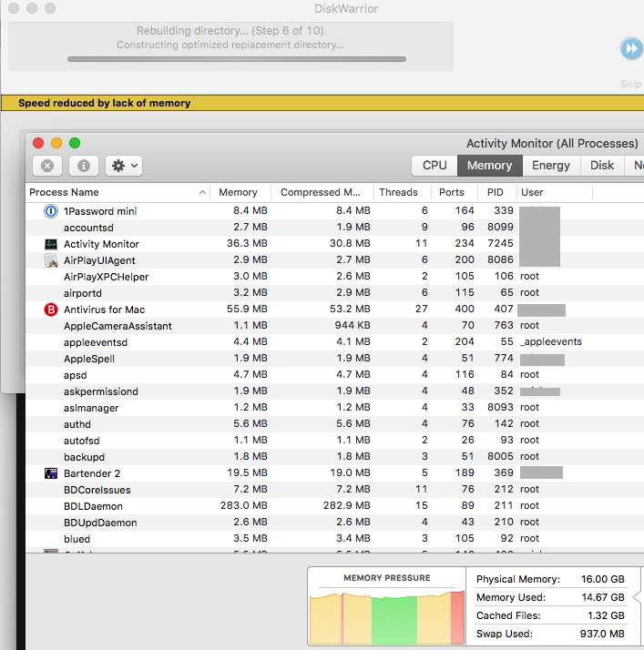Select the Memory tab
Screen dimensions: 644x650
(x=490, y=166)
